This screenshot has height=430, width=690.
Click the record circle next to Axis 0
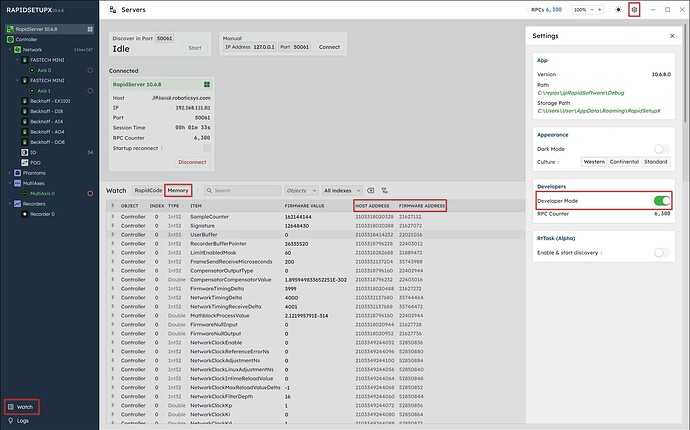click(x=90, y=71)
